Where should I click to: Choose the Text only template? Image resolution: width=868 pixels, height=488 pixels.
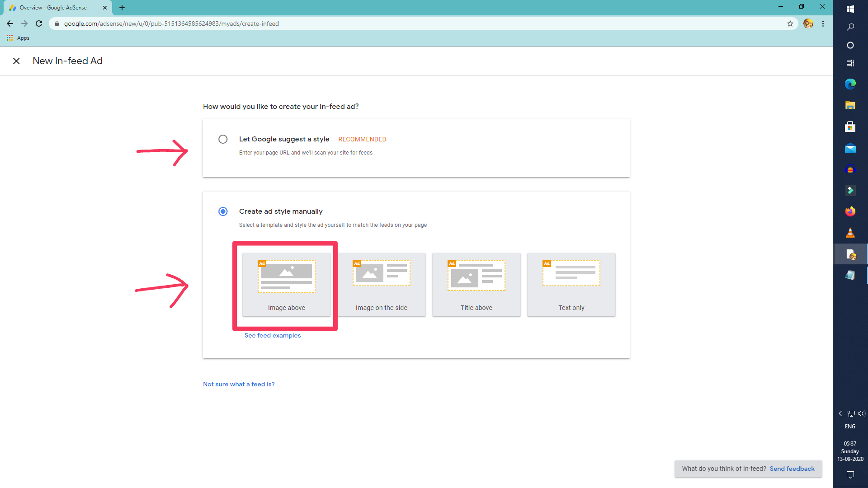(x=571, y=285)
